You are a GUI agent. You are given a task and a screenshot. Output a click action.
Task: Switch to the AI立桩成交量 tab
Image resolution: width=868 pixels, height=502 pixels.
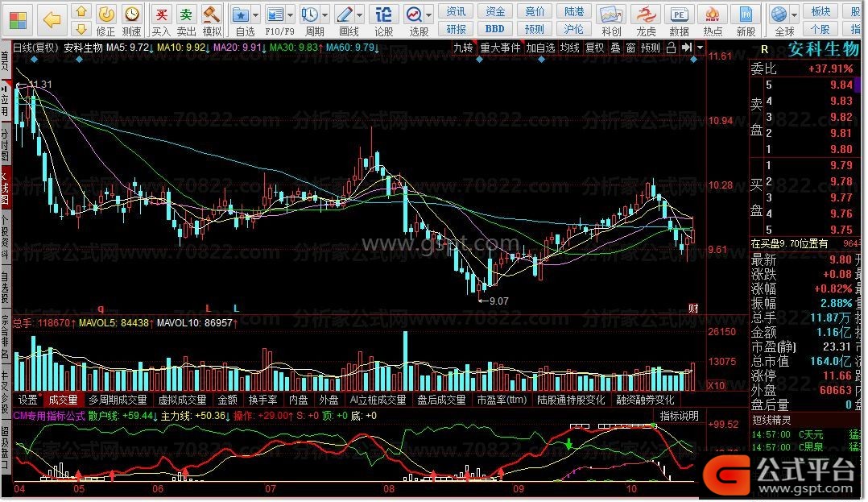click(x=378, y=400)
